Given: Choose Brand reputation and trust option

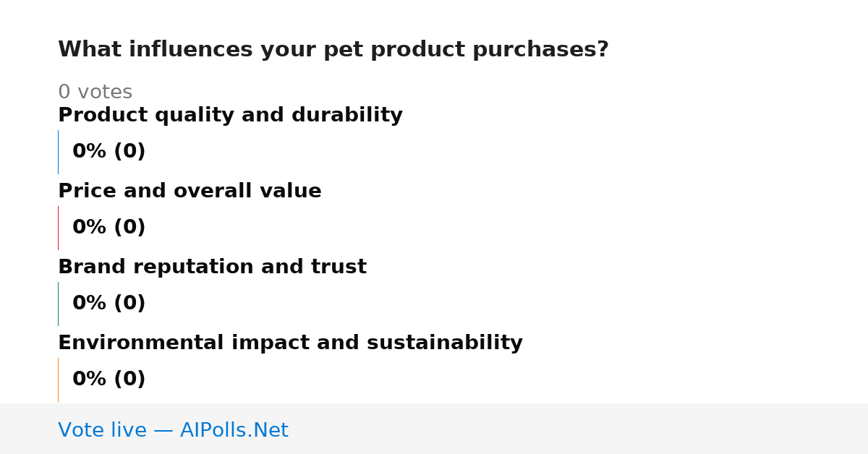Looking at the screenshot, I should [x=212, y=267].
